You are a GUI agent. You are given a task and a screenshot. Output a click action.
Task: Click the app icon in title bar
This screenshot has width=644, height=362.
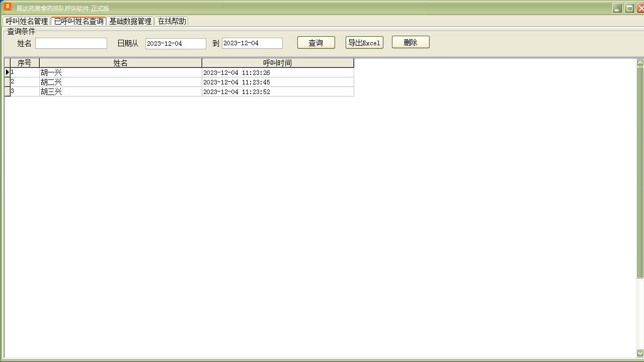coord(8,8)
